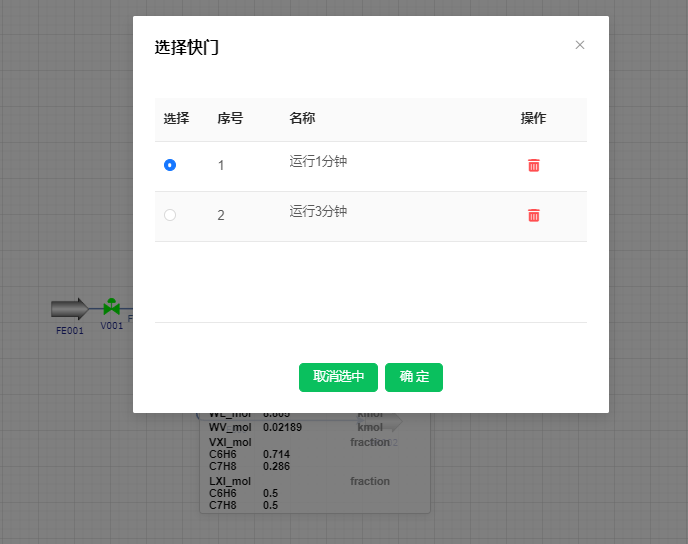
Task: Close the 选择快门 dialog with X
Action: tap(580, 45)
